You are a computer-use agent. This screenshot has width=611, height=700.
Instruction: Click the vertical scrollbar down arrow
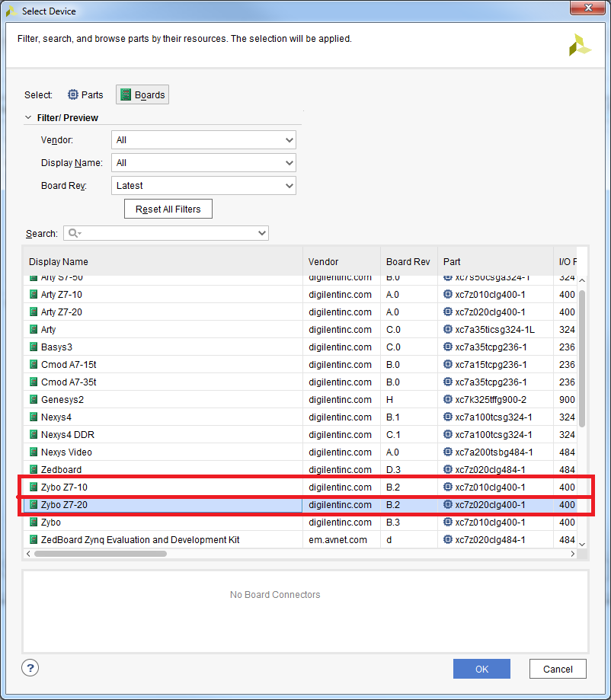click(582, 544)
